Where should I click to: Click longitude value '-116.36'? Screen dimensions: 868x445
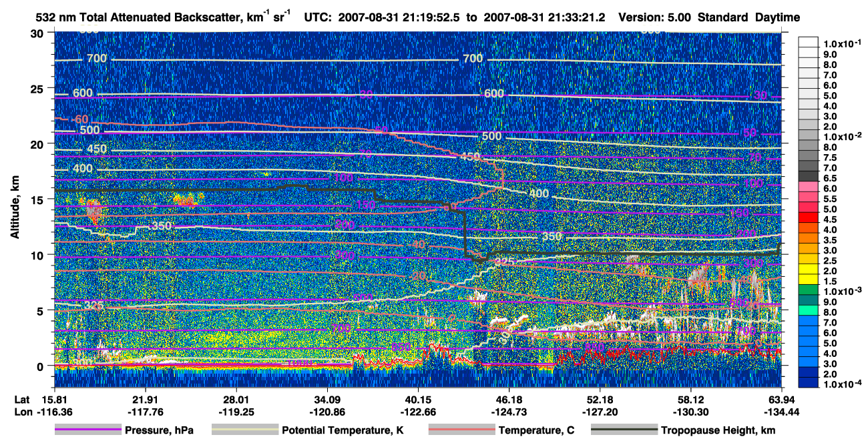tap(54, 412)
